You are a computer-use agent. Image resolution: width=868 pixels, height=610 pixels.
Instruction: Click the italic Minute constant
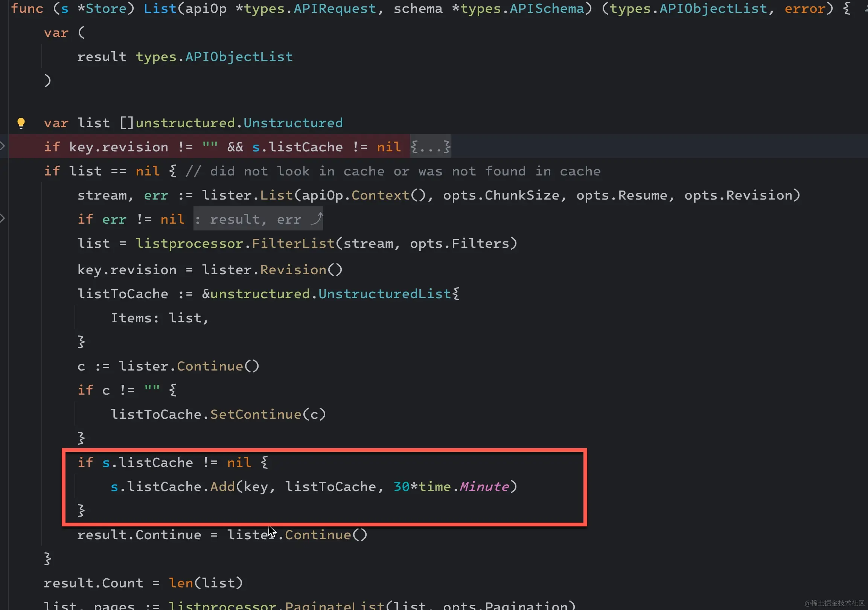tap(484, 487)
